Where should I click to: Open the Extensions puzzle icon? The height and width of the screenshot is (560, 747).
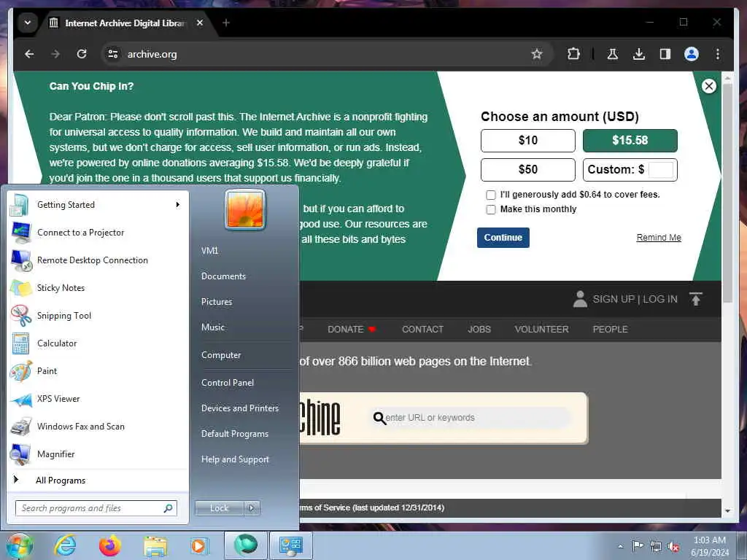click(573, 54)
